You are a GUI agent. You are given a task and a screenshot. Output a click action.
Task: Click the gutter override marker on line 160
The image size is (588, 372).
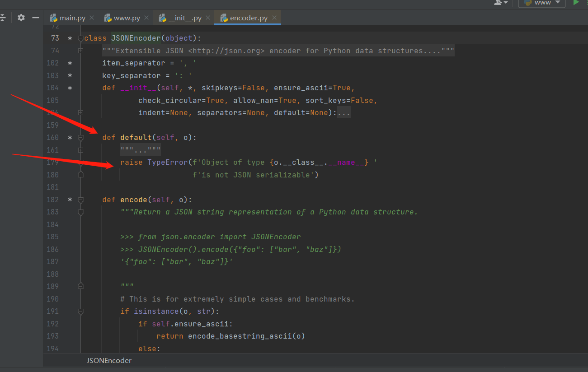pos(70,138)
